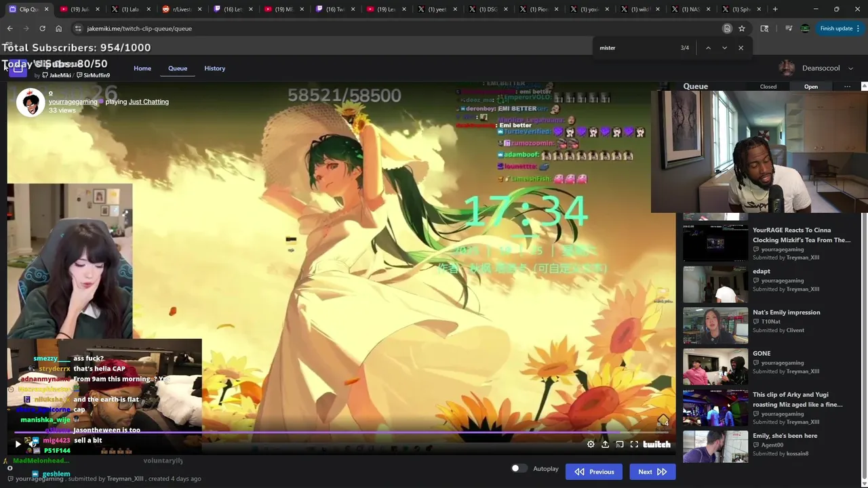The width and height of the screenshot is (868, 488).
Task: Reload the current page
Action: [x=42, y=28]
